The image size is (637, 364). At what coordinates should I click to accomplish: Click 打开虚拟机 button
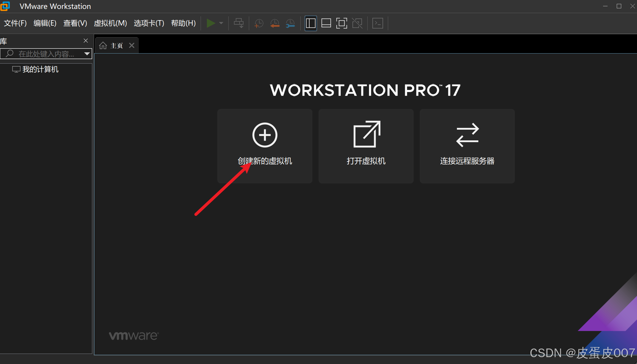point(366,146)
